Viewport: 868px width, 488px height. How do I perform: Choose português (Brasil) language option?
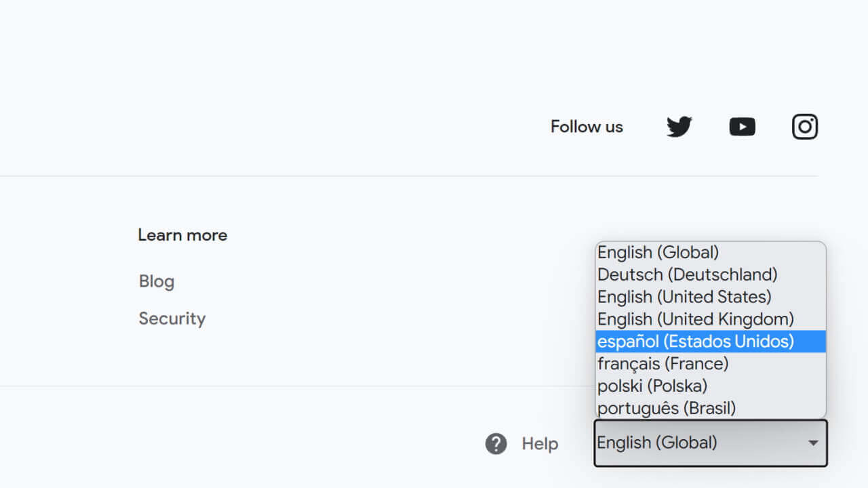pos(666,409)
